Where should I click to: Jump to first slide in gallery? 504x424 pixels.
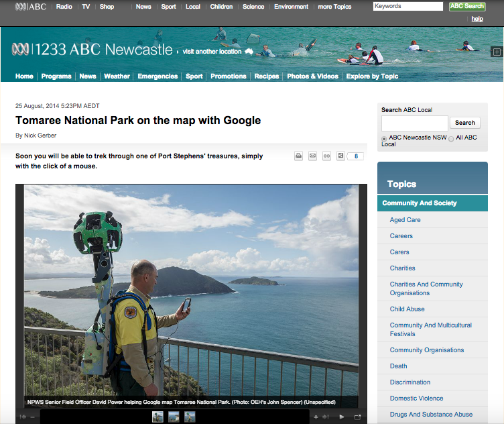[x=23, y=417]
